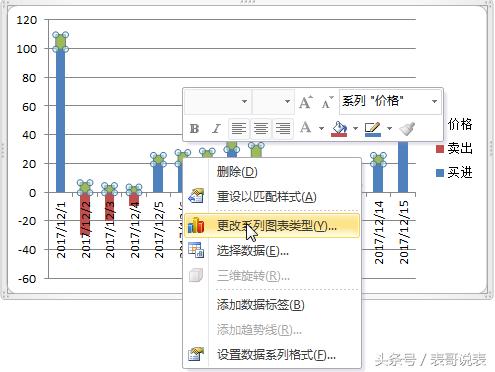Open 设置数据系列格式(F)... menu entry
Viewport: 495px width, 372px height.
272,355
